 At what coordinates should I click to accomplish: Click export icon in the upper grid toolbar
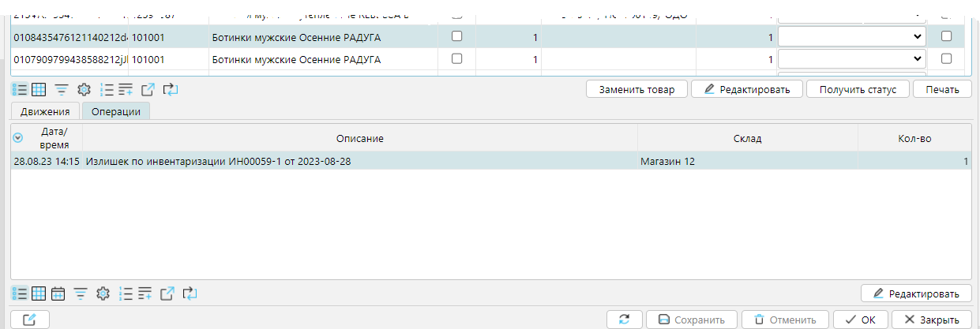(x=148, y=89)
